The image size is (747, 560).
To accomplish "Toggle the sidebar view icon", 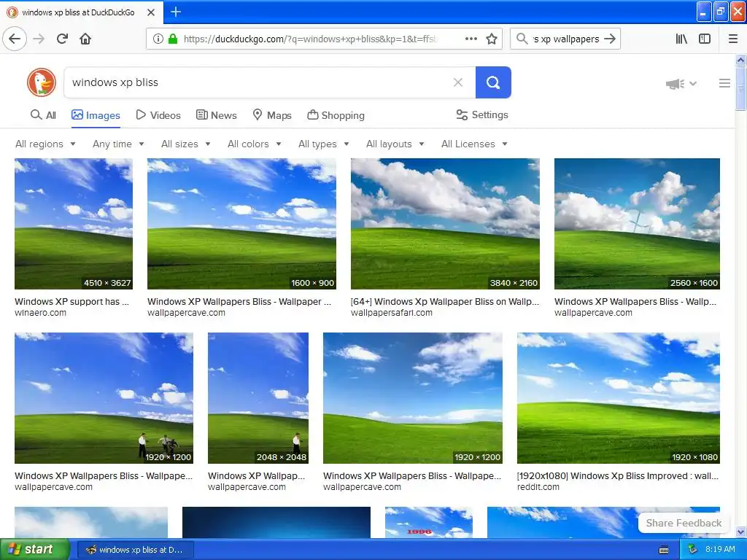I will [705, 39].
